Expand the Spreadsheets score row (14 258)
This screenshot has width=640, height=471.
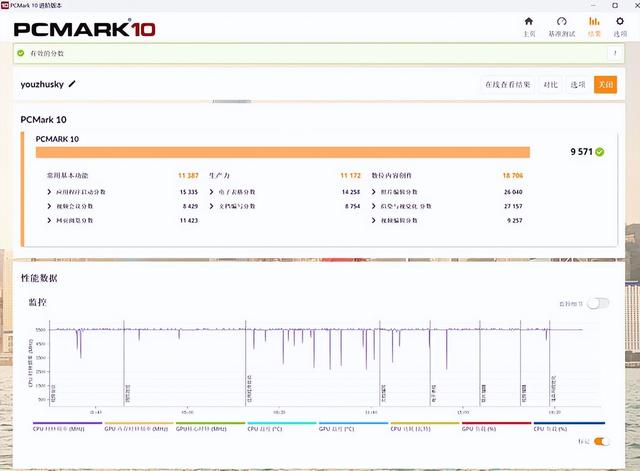point(211,192)
